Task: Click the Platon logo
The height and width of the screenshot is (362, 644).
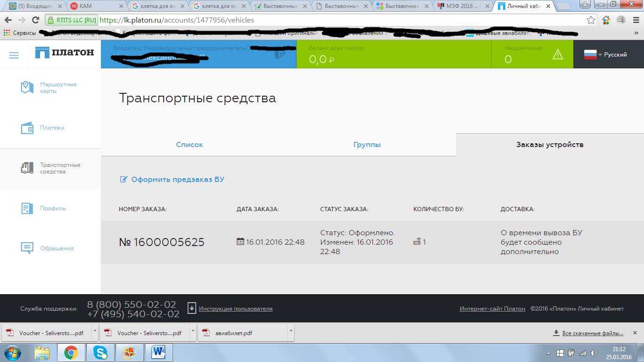Action: (x=65, y=53)
